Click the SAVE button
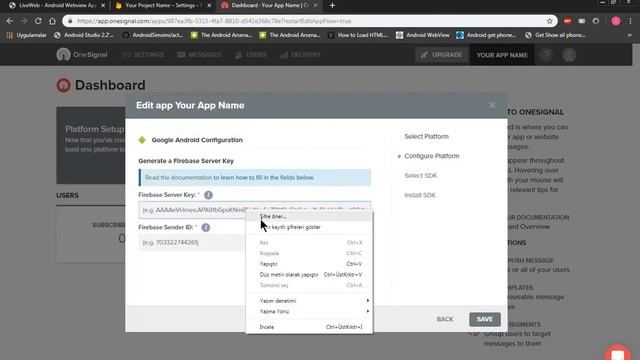Viewport: 640px width, 360px height. pos(484,319)
